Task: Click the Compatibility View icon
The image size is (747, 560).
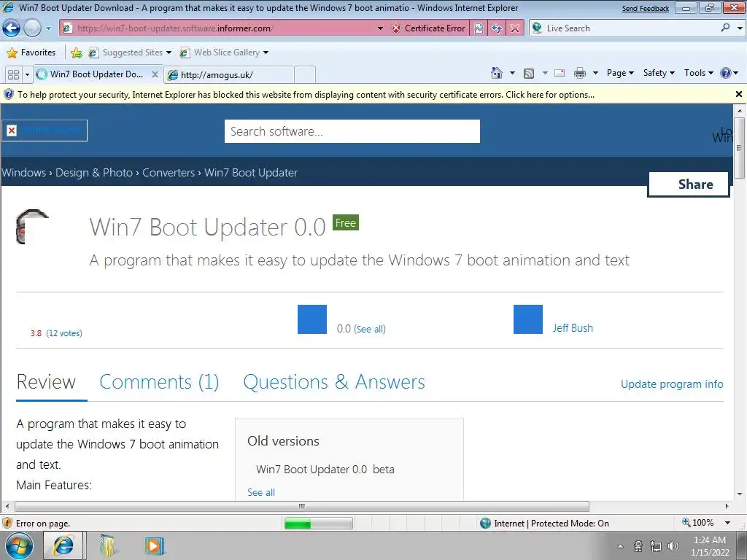Action: [x=479, y=28]
